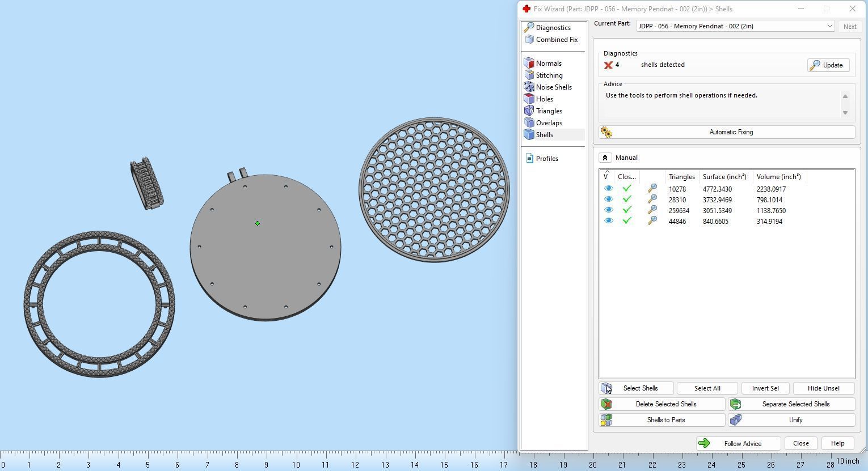Select the volume value 1138.7650
Screen dimensions: 868x471
click(771, 211)
